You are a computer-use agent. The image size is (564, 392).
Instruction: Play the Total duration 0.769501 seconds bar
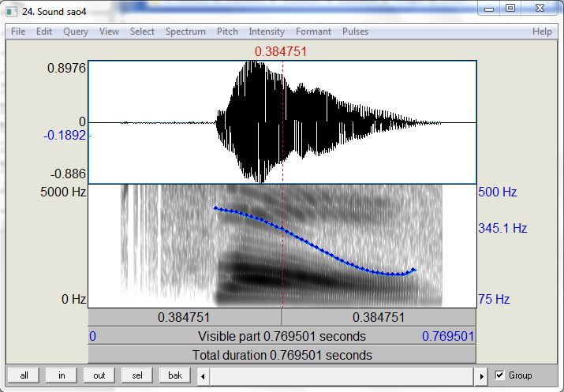click(282, 355)
